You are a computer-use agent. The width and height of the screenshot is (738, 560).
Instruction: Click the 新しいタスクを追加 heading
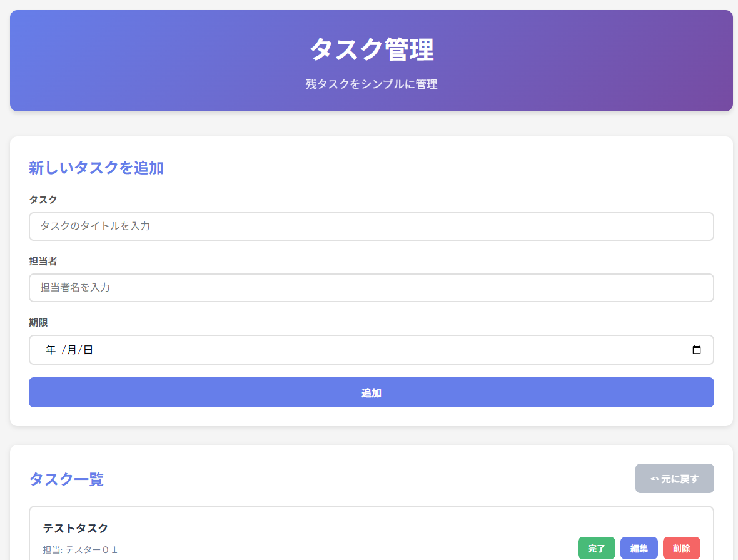pyautogui.click(x=96, y=168)
